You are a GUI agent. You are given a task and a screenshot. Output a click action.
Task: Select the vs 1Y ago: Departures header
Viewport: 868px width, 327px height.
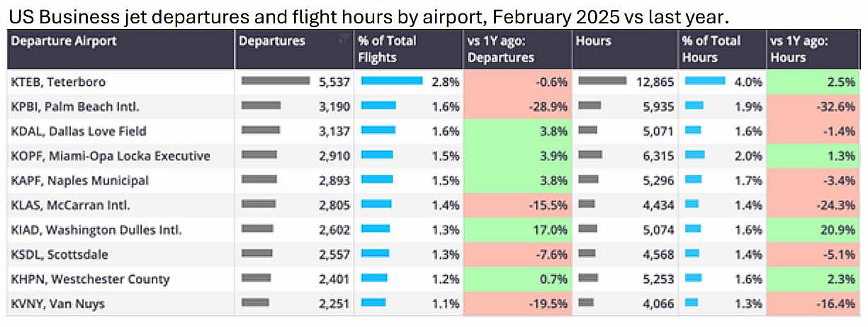click(502, 49)
